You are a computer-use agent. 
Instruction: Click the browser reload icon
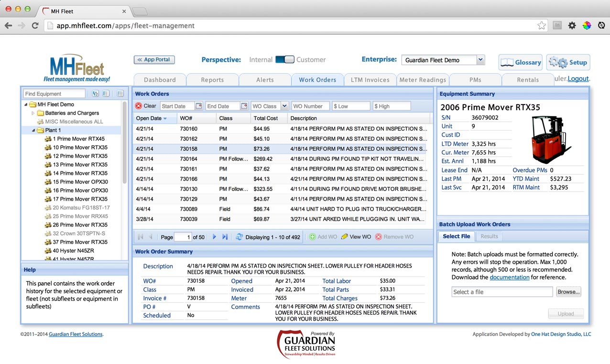tap(35, 25)
